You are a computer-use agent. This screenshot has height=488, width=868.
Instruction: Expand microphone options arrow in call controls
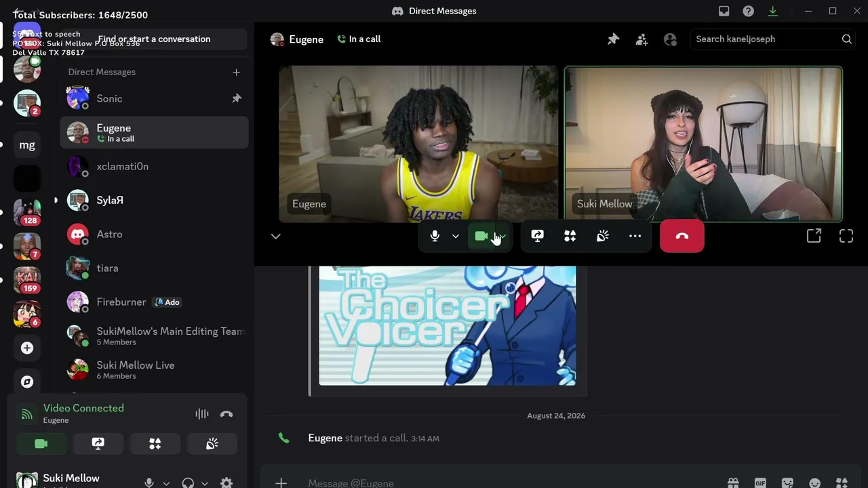(456, 236)
